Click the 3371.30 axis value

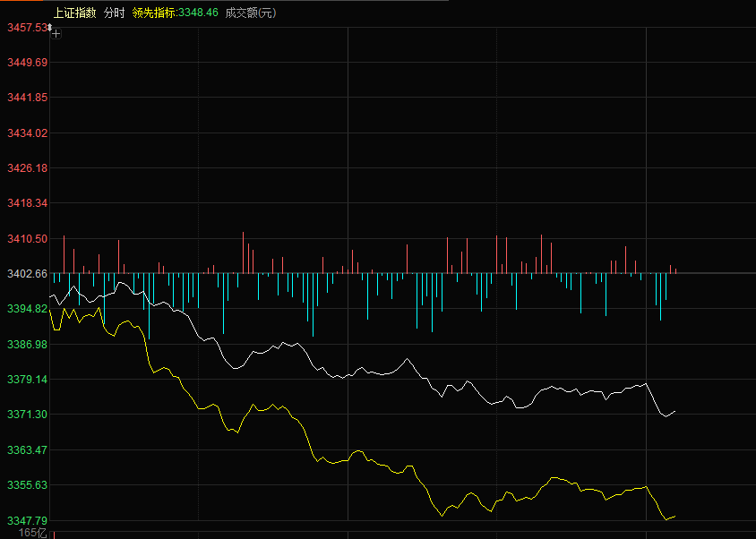[x=28, y=415]
